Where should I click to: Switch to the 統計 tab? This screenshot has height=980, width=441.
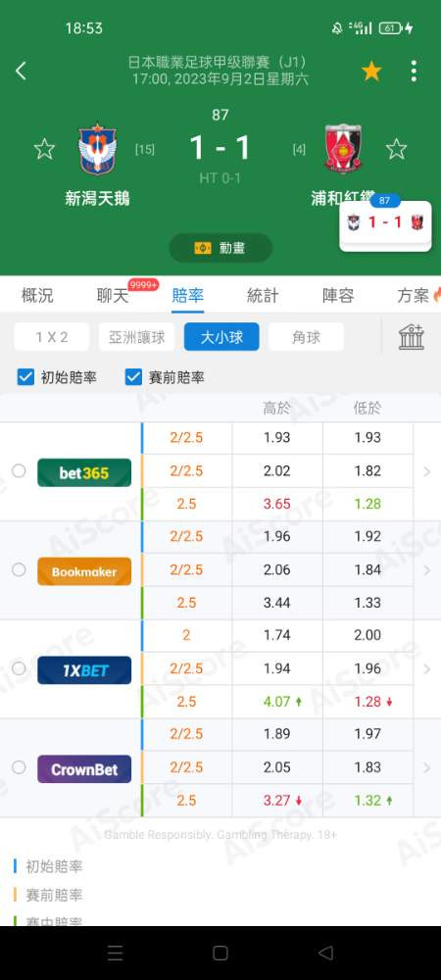click(263, 295)
